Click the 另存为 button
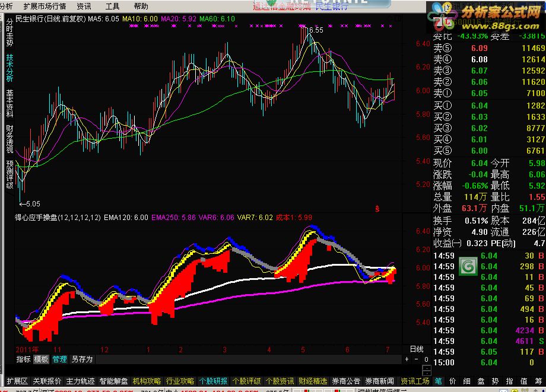This screenshot has width=546, height=392. [x=82, y=359]
